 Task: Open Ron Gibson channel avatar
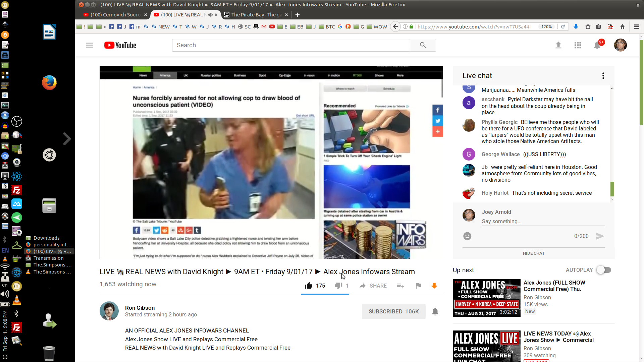(x=109, y=311)
